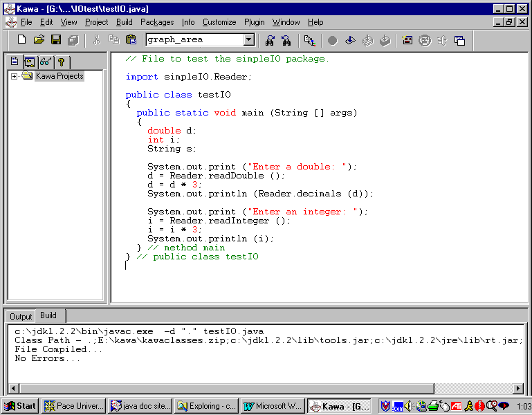Screen dimensions: 532x415
Task: Click the yellow running-man tray icon
Action: [x=469, y=406]
